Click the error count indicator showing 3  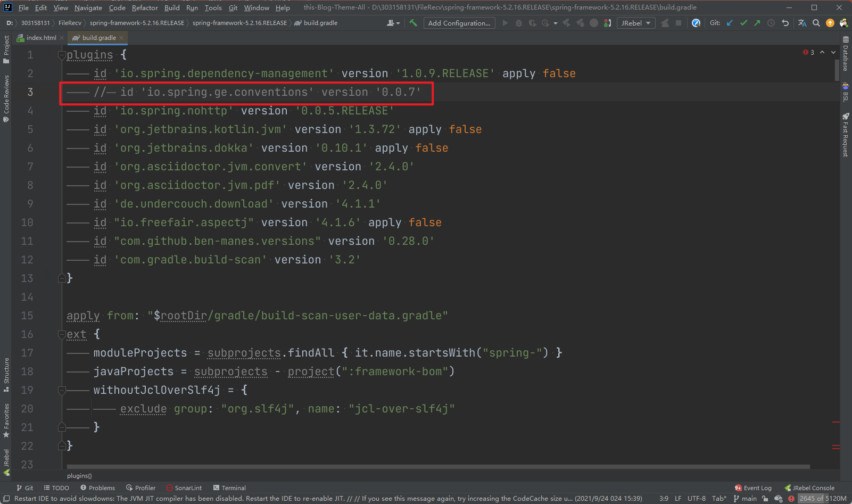click(x=808, y=52)
